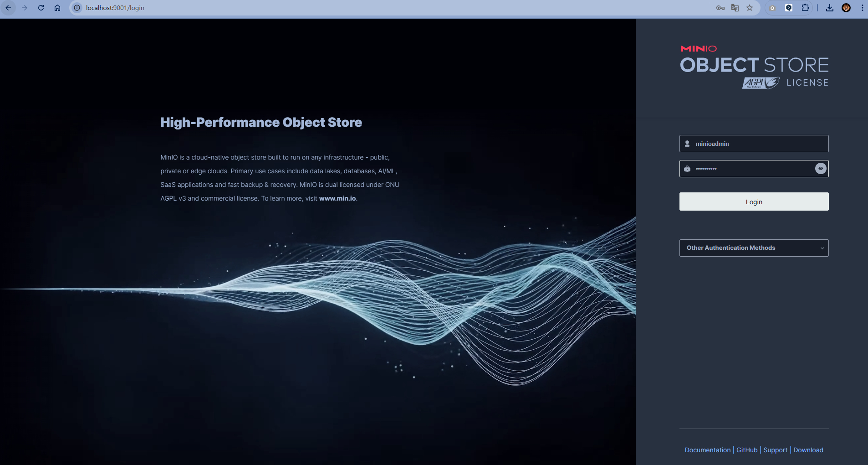This screenshot has width=868, height=465.
Task: Click the Support footer link
Action: [x=775, y=450]
